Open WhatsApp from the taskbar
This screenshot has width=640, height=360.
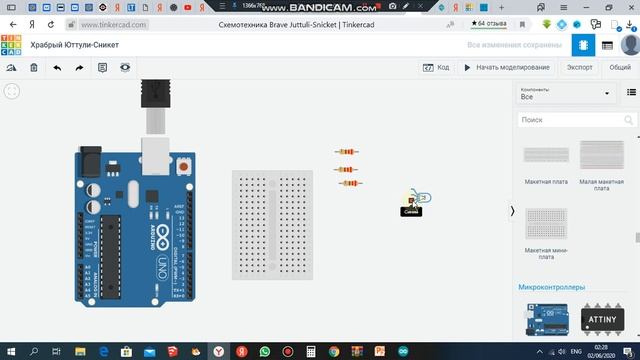(x=265, y=351)
